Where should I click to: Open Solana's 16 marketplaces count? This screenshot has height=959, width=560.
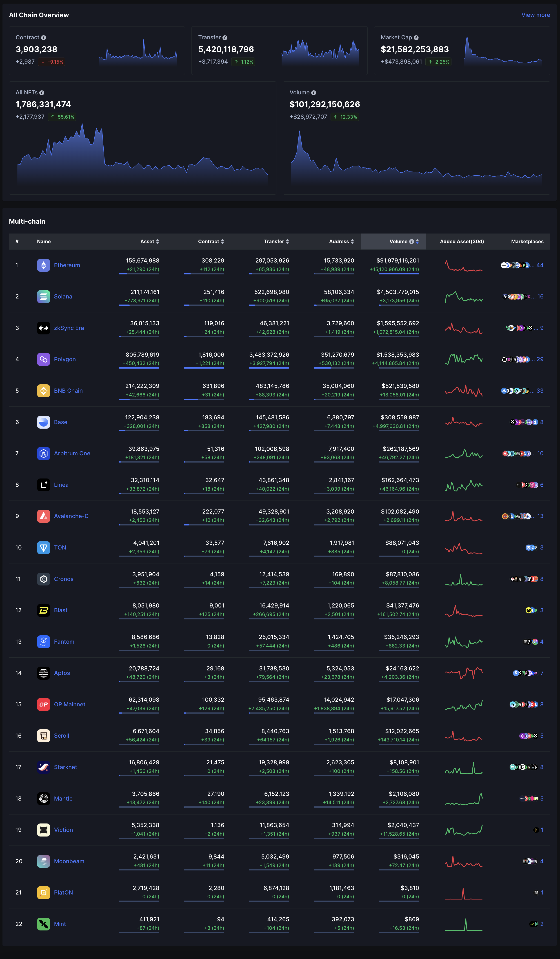point(540,296)
